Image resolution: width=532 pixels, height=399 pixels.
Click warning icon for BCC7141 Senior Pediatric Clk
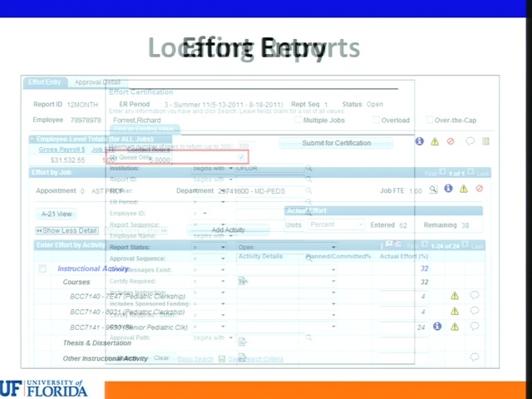point(455,327)
